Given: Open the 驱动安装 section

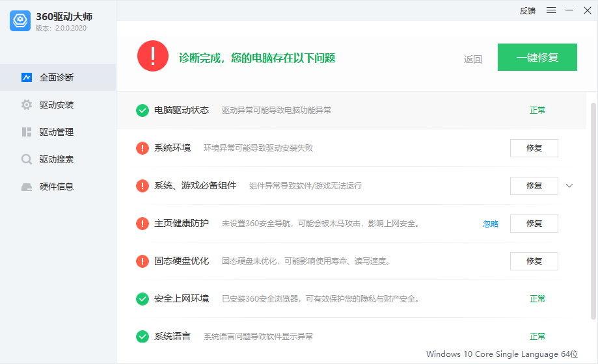Looking at the screenshot, I should click(x=58, y=105).
